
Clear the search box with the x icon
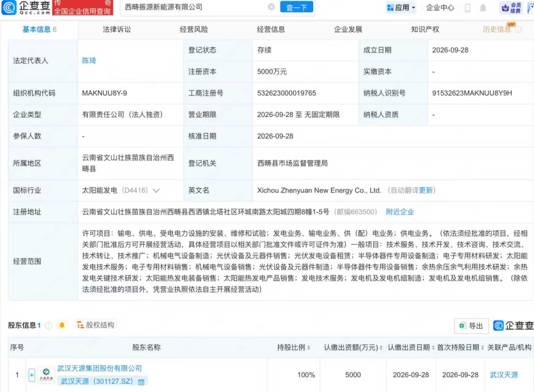tap(271, 7)
